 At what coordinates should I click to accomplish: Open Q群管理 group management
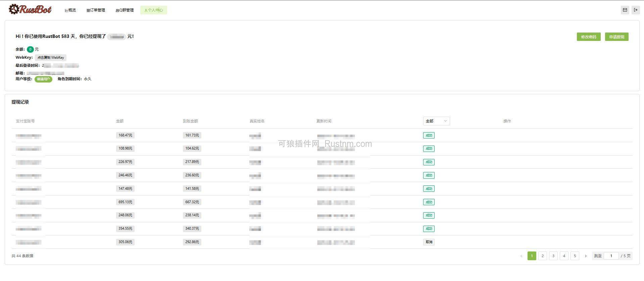[125, 10]
